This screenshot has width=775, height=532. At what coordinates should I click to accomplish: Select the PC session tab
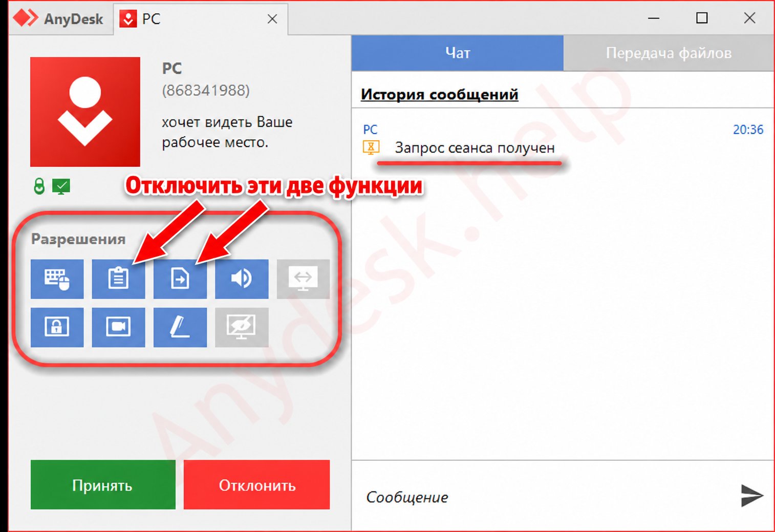point(200,19)
